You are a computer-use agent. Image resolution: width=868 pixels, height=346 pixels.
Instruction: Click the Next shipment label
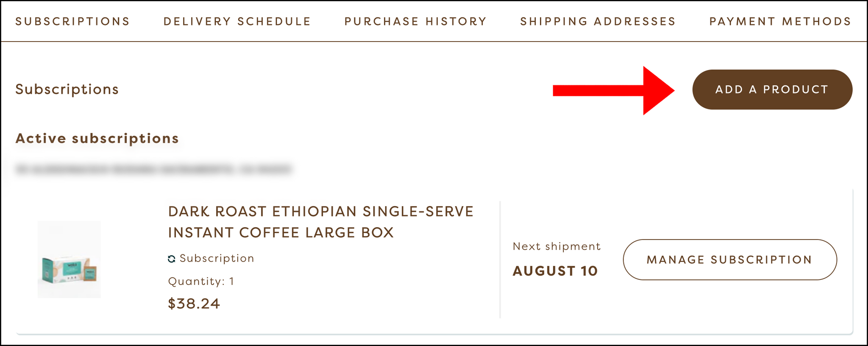556,246
